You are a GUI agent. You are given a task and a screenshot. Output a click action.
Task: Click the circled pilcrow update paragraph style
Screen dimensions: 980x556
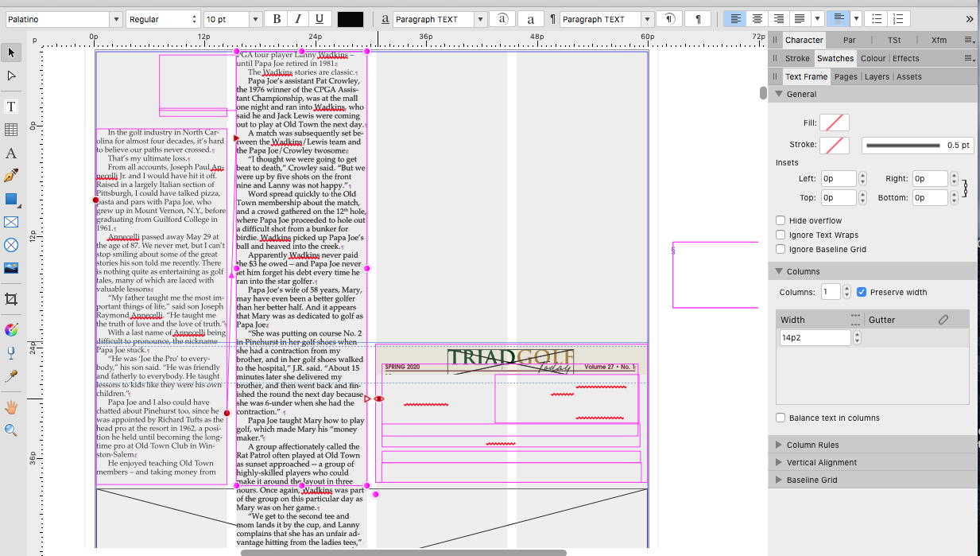pos(670,19)
